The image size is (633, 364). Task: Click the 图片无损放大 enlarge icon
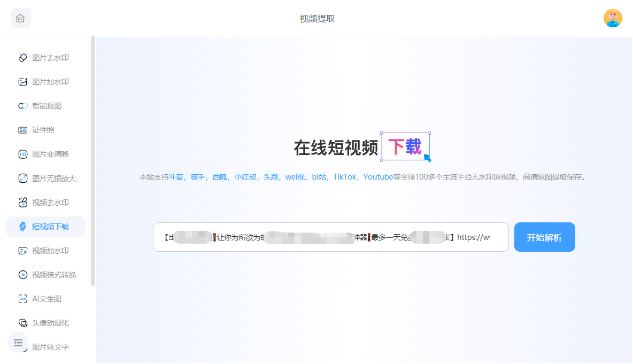tap(23, 179)
